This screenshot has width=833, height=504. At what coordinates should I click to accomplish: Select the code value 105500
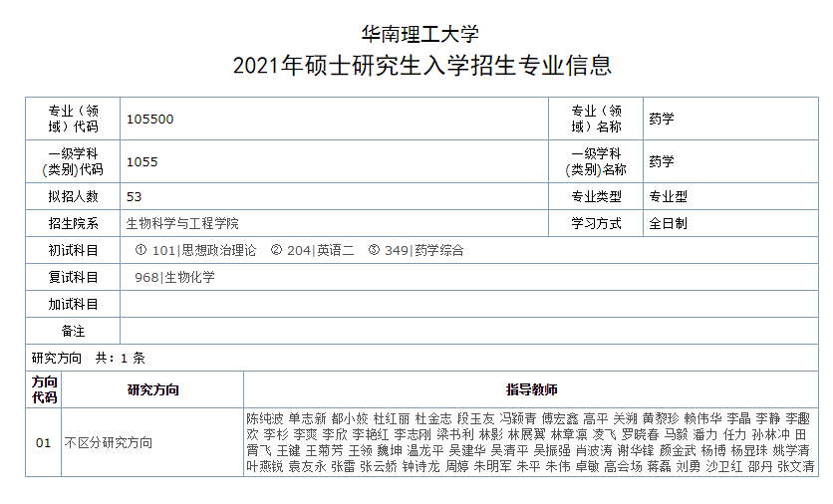pos(149,119)
